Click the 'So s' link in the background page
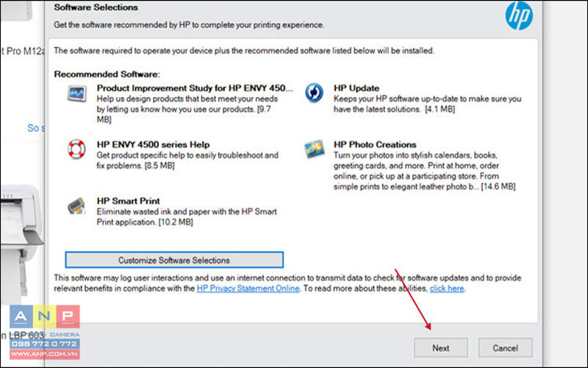Image resolution: width=588 pixels, height=368 pixels. (35, 128)
